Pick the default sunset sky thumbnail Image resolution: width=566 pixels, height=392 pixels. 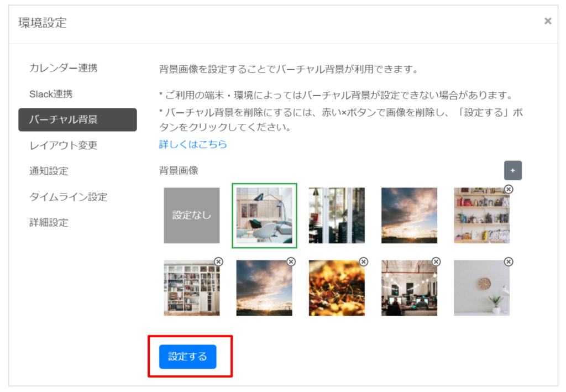410,216
